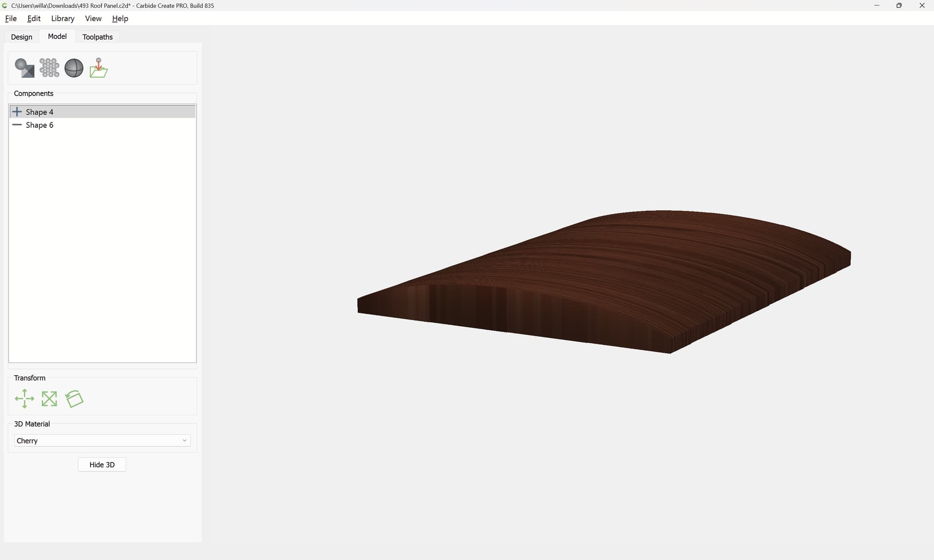The height and width of the screenshot is (560, 934).
Task: Select the Texture pattern icon
Action: (x=49, y=68)
